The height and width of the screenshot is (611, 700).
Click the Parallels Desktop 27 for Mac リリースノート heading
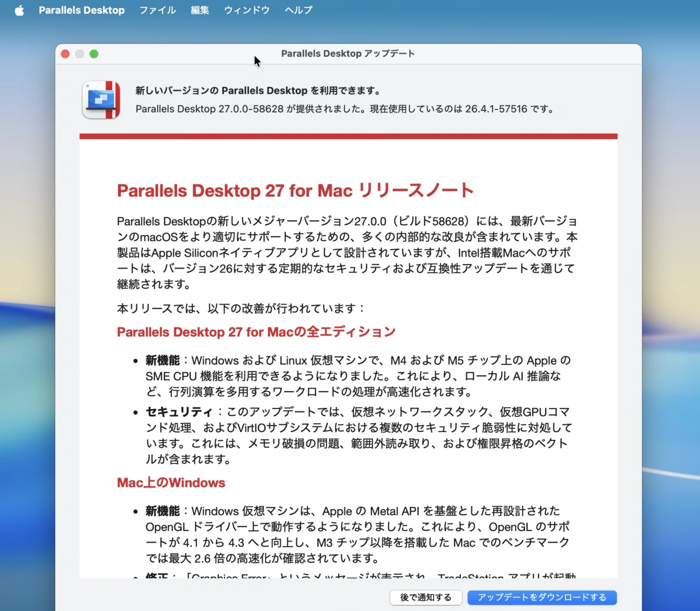295,190
